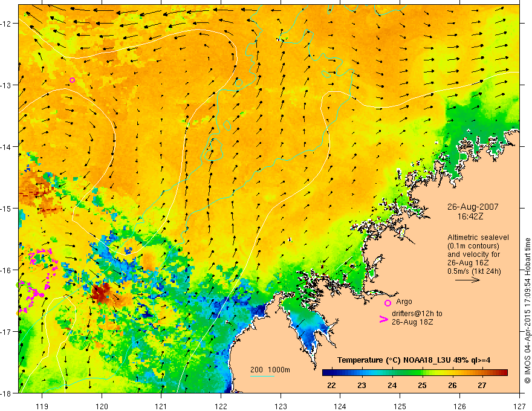Click the 120 longitude axis label
The image size is (532, 411).
pos(102,406)
